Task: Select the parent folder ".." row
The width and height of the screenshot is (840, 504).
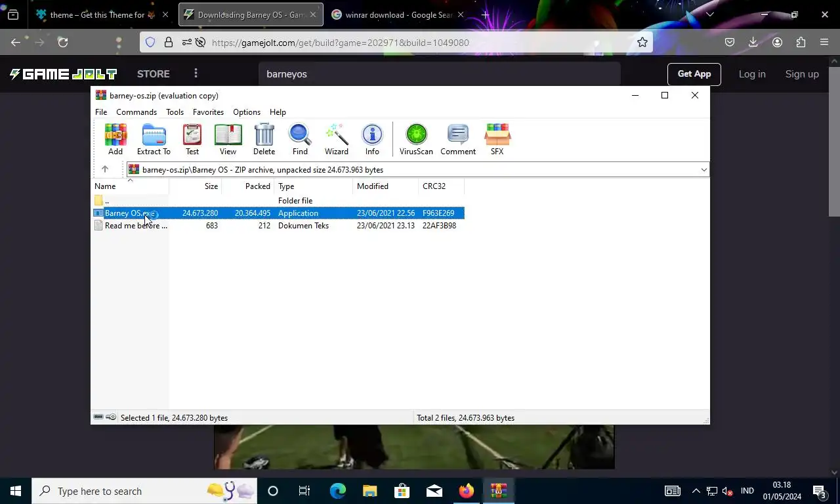Action: point(278,200)
